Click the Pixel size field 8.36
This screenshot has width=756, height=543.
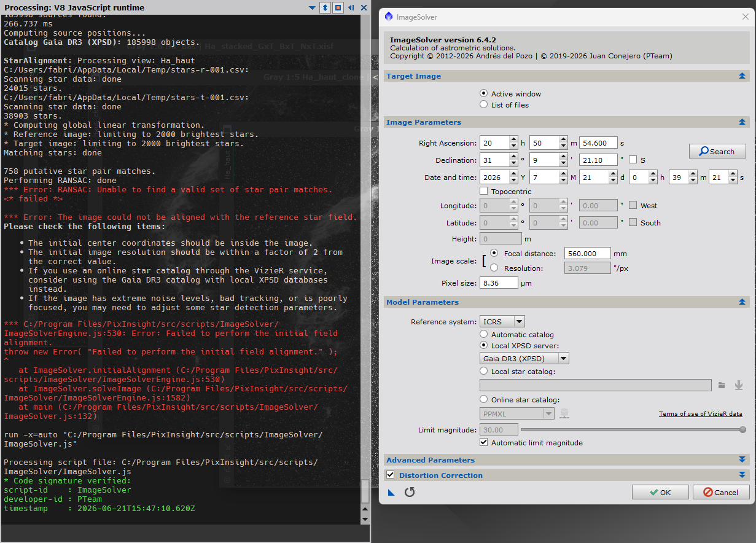click(499, 283)
